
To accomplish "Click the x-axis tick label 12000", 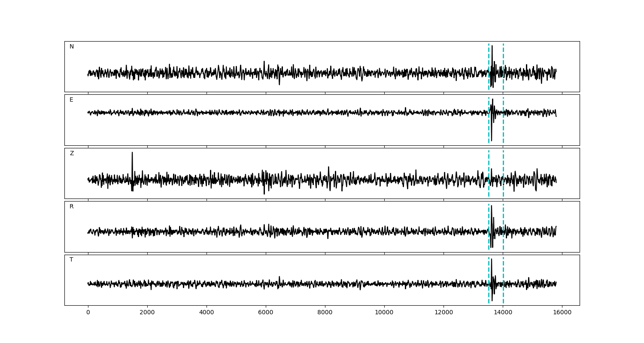I will (x=444, y=313).
